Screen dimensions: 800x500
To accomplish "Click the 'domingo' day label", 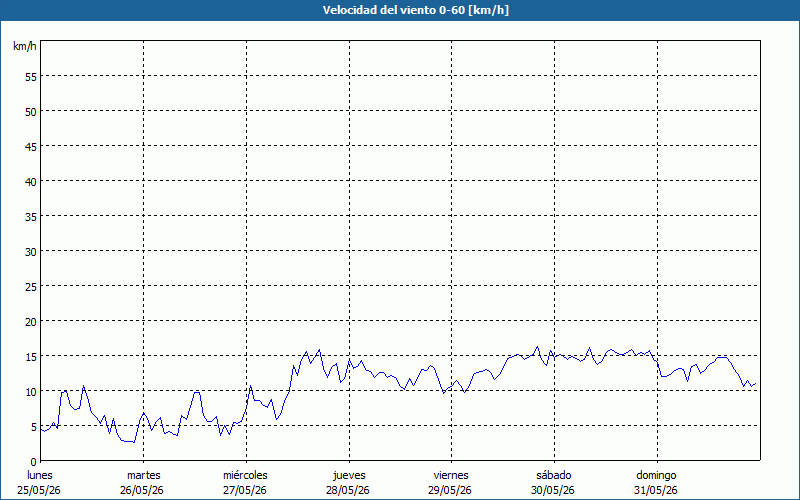I will [656, 476].
